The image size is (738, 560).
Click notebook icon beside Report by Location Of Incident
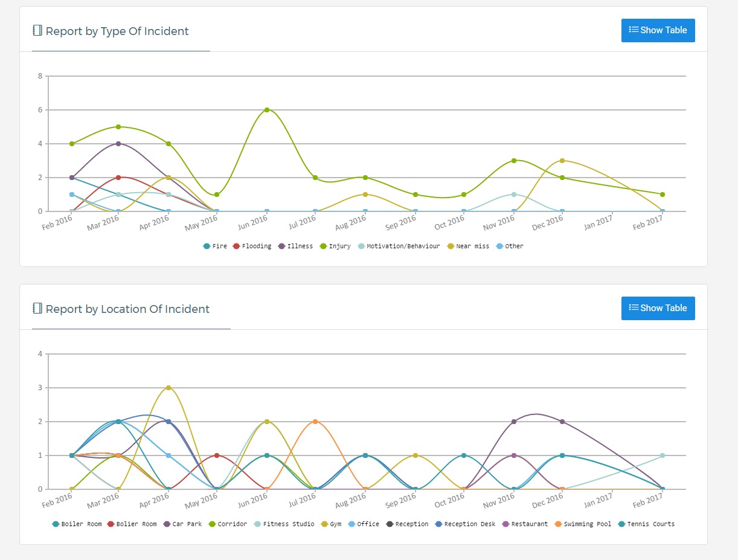[37, 309]
